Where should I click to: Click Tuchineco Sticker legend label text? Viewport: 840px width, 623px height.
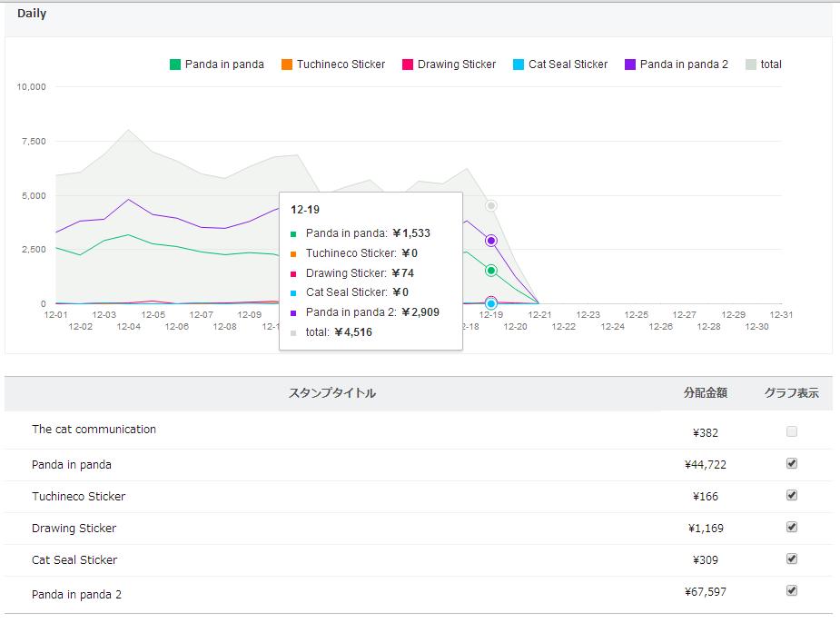point(341,64)
